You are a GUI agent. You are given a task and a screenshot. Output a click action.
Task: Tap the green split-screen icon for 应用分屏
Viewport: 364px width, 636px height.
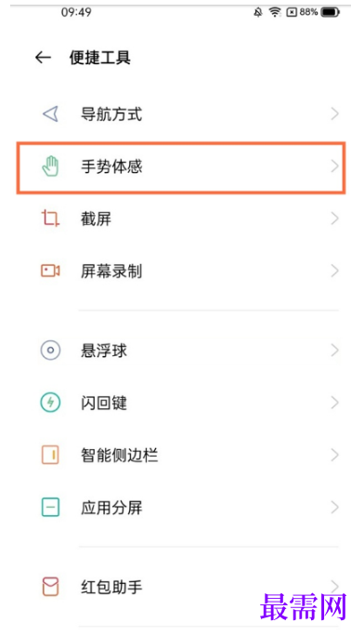[51, 507]
